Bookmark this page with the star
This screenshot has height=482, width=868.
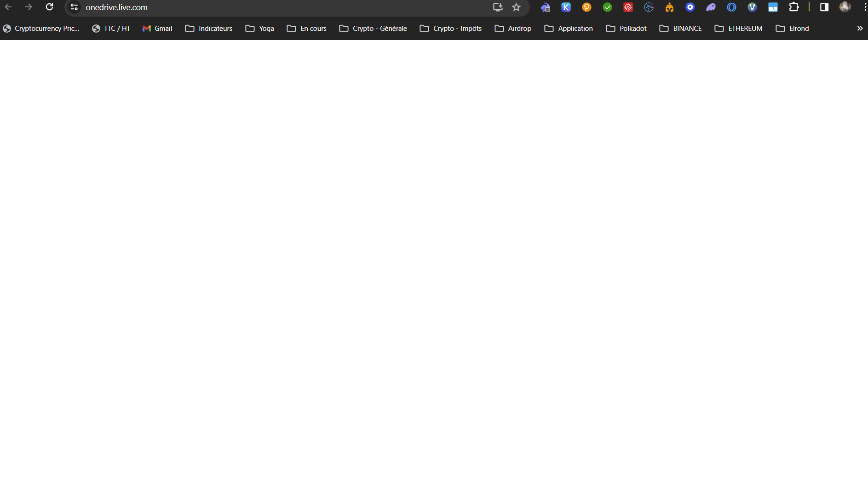(x=517, y=7)
